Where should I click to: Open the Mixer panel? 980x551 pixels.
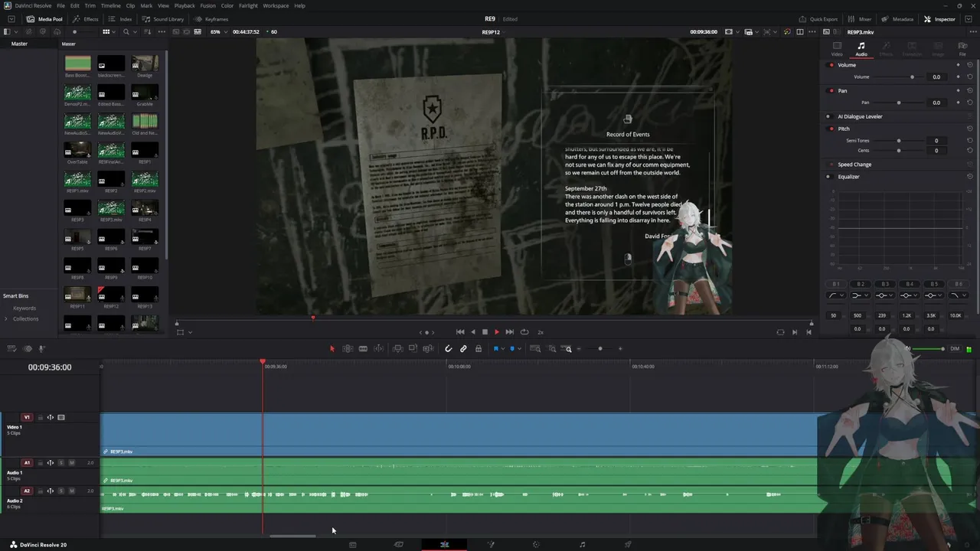click(860, 19)
